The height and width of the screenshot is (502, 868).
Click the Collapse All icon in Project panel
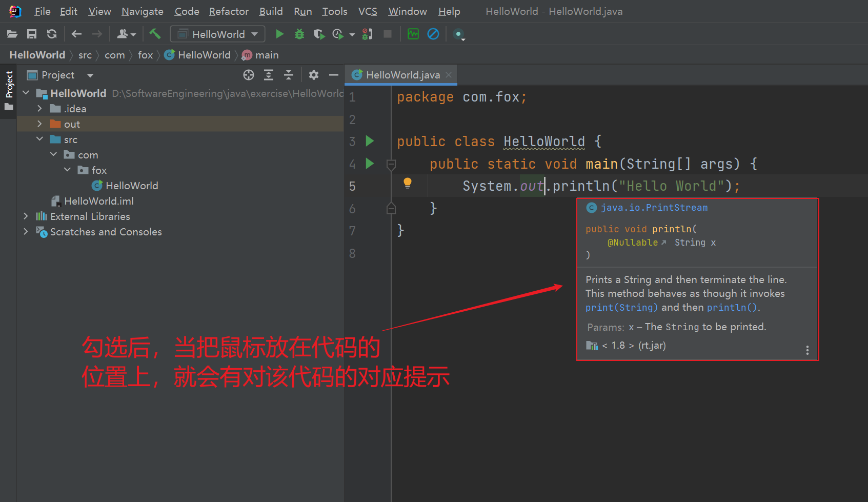[289, 75]
